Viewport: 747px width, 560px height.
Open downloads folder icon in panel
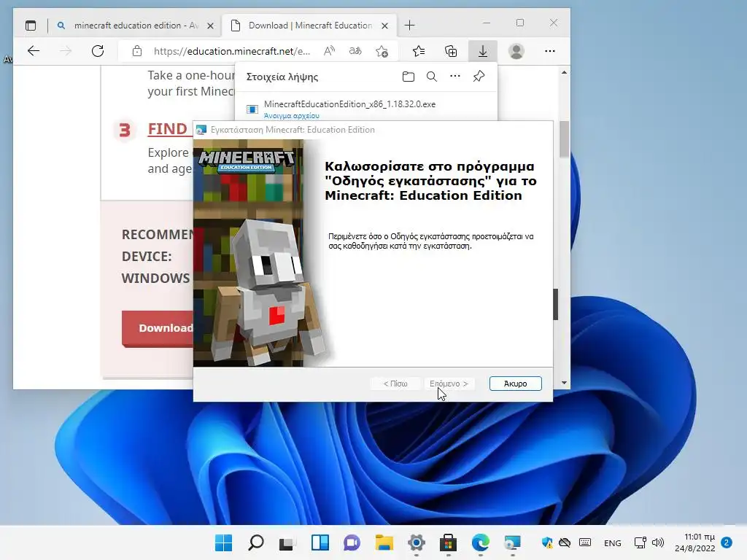409,77
